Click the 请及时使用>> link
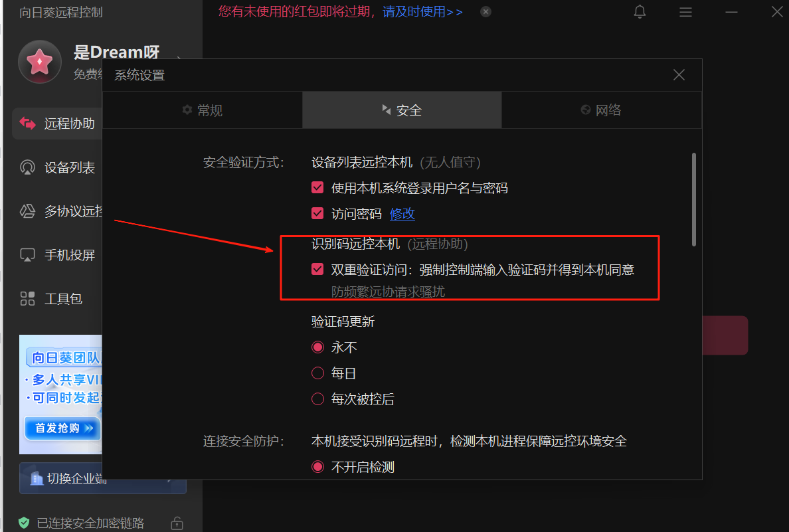 (x=422, y=11)
